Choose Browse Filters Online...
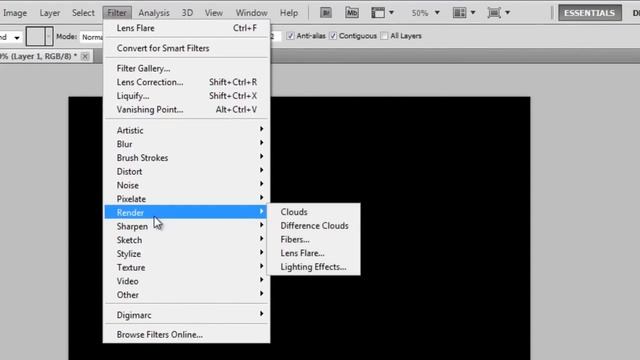640x360 pixels. (186, 335)
